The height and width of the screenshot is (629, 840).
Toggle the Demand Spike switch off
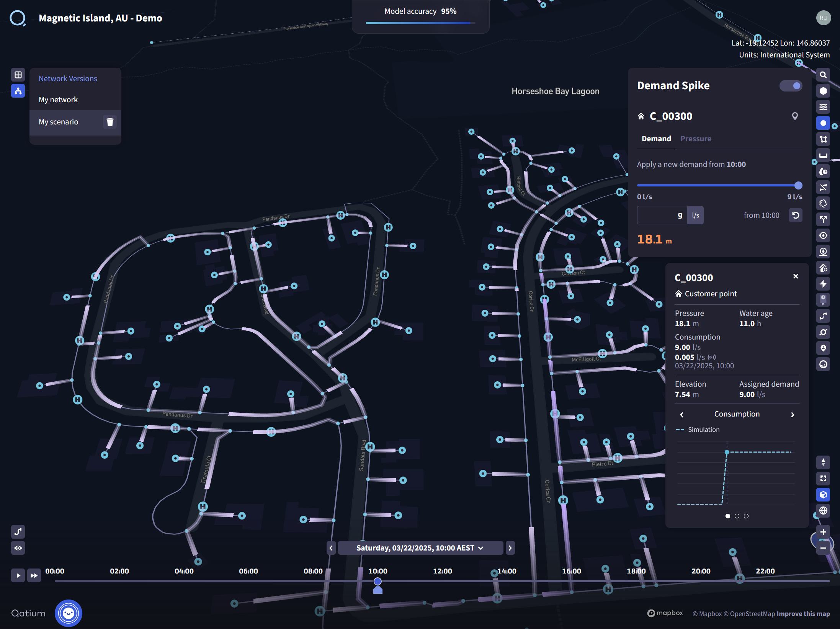[791, 86]
